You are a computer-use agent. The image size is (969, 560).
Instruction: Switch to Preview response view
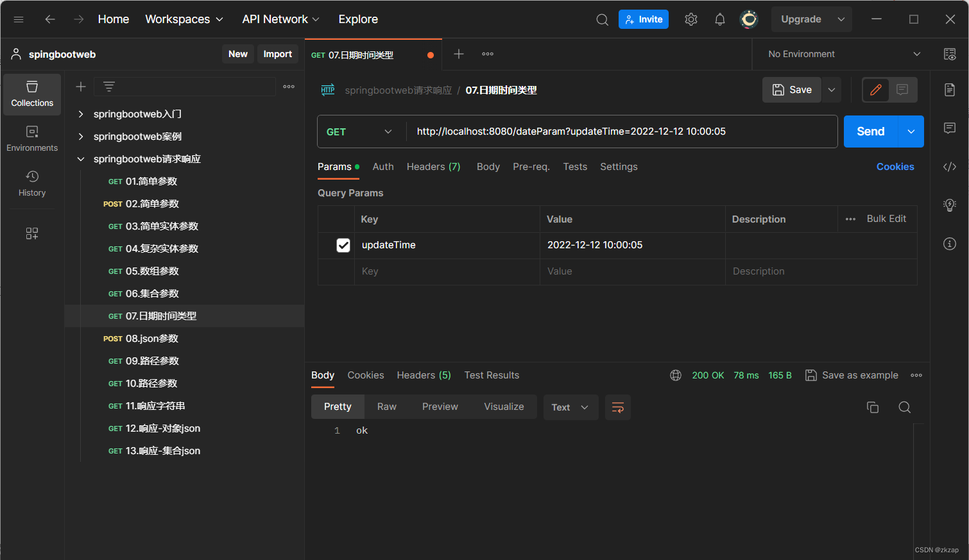pos(440,407)
